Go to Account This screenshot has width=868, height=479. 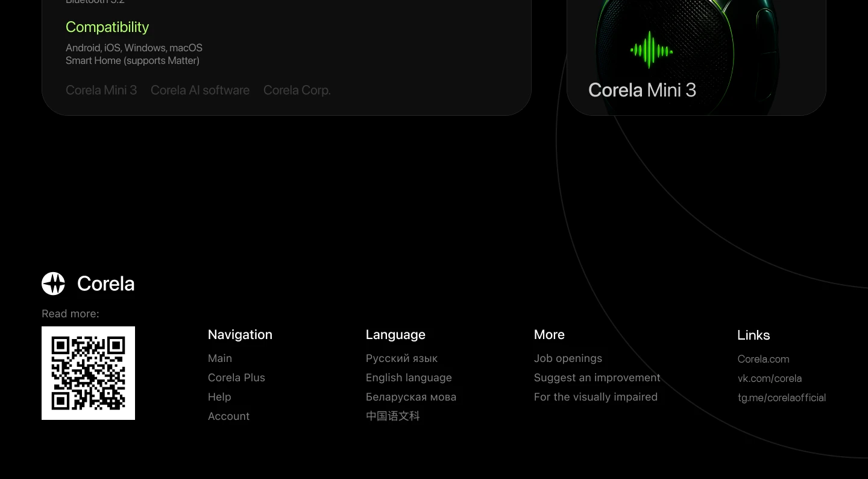(228, 416)
